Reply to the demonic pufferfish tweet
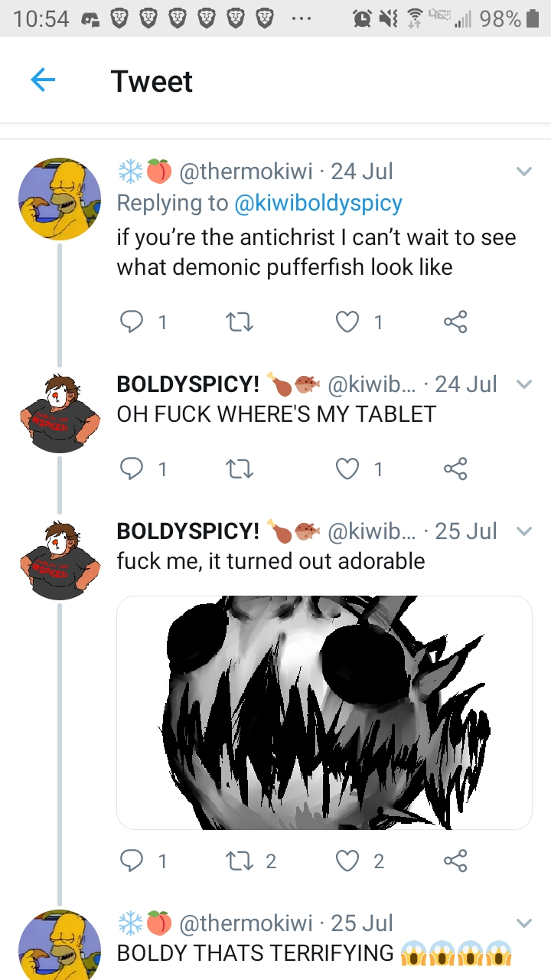 (132, 322)
